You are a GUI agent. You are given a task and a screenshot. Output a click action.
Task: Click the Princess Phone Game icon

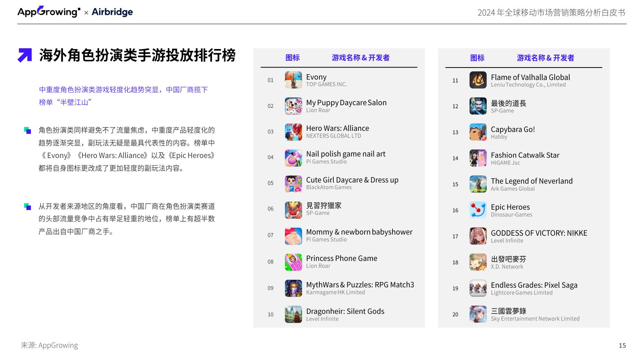pyautogui.click(x=293, y=262)
